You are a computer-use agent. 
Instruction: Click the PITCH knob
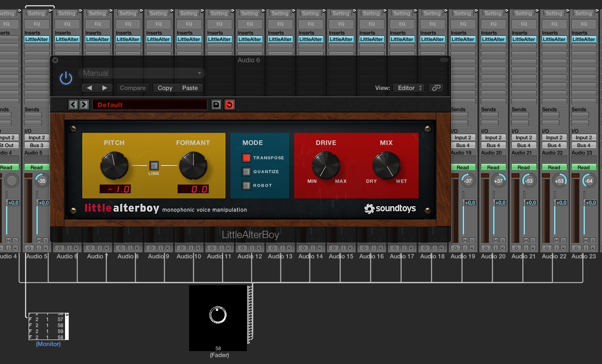click(114, 166)
